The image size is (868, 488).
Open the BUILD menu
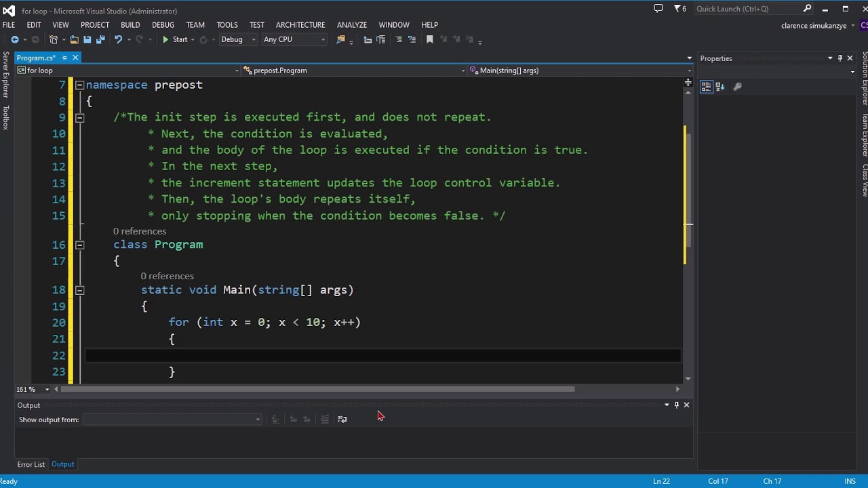(x=130, y=24)
